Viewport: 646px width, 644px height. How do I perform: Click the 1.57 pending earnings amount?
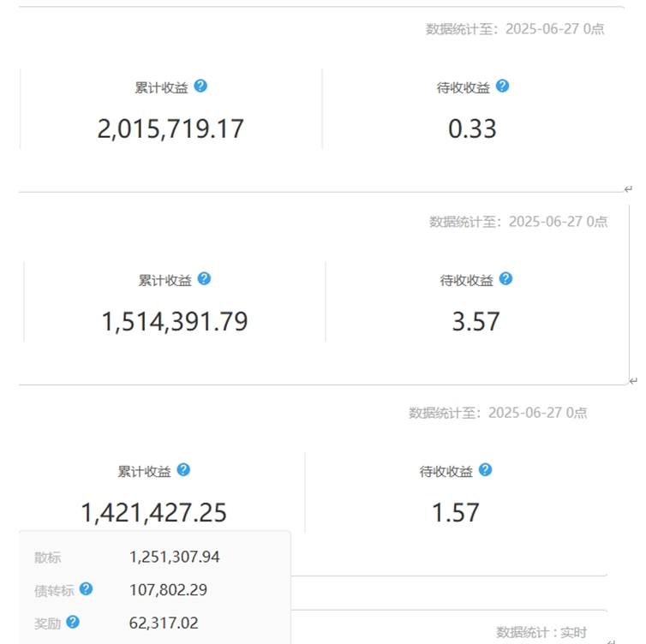pyautogui.click(x=455, y=513)
